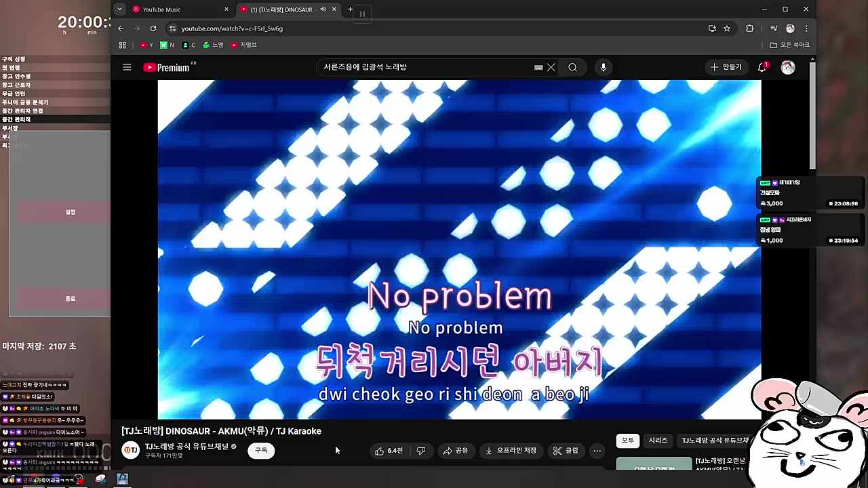View site information icon in address bar
868x488 pixels.
tap(172, 28)
